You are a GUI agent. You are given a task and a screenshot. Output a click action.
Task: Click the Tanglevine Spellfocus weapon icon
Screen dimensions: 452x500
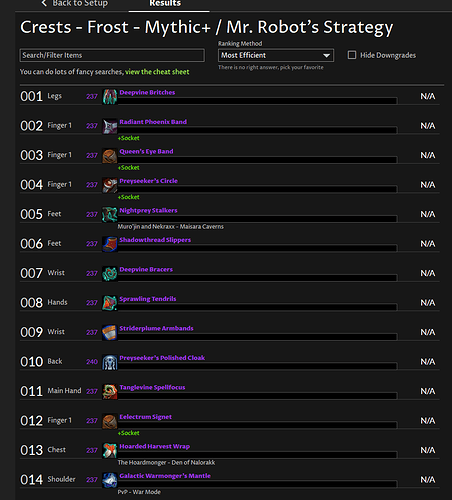click(110, 392)
